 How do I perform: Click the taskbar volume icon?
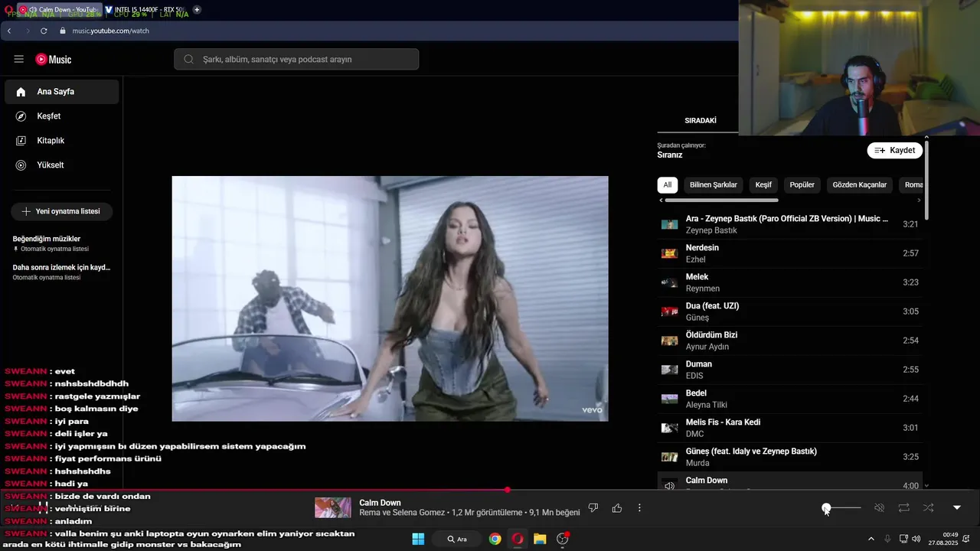(x=916, y=539)
